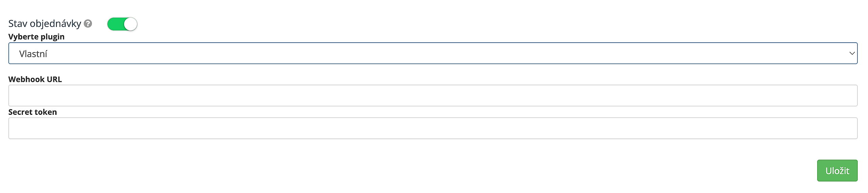Click the chevron arrow on the Vlastní select
The image size is (868, 193).
pyautogui.click(x=852, y=53)
